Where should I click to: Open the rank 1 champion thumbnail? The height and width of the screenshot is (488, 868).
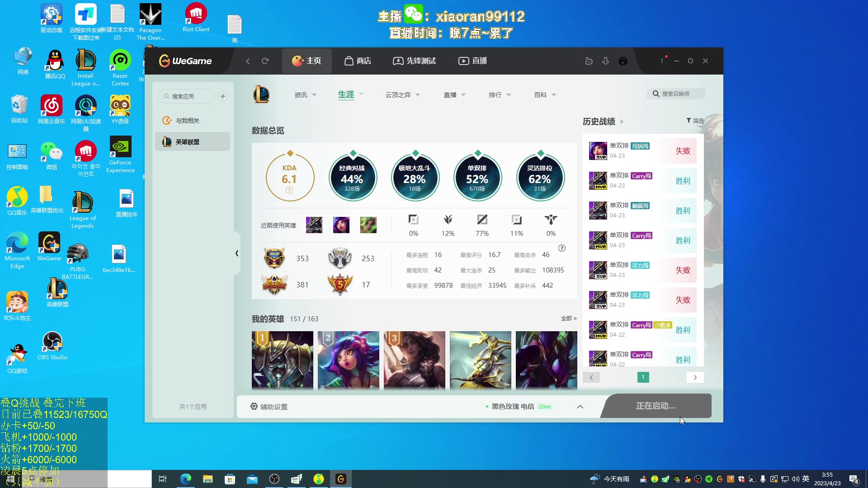[283, 360]
